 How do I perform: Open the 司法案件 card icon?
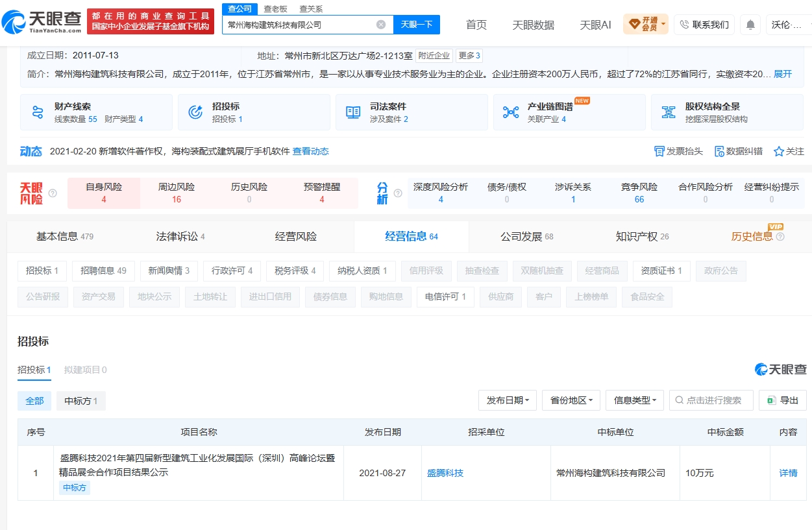353,112
